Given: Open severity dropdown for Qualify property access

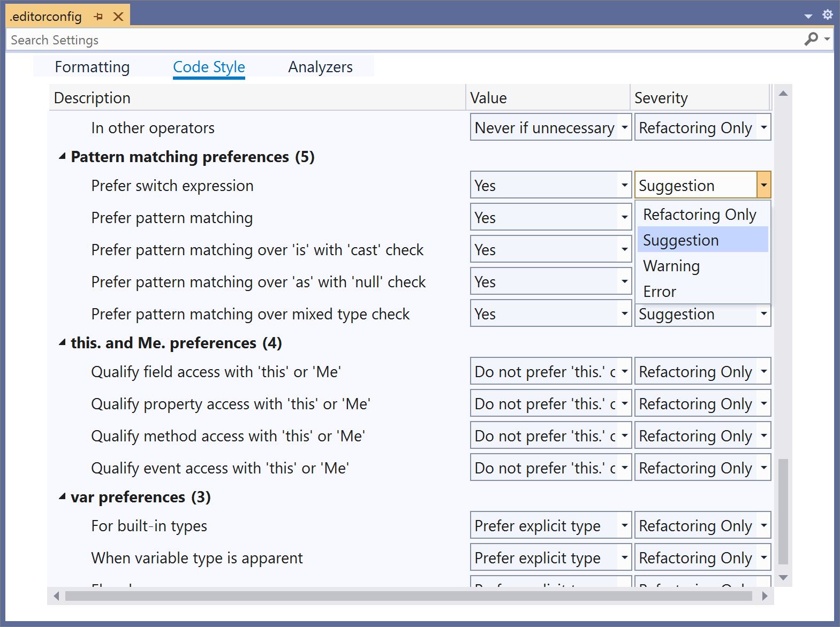Looking at the screenshot, I should (x=763, y=403).
